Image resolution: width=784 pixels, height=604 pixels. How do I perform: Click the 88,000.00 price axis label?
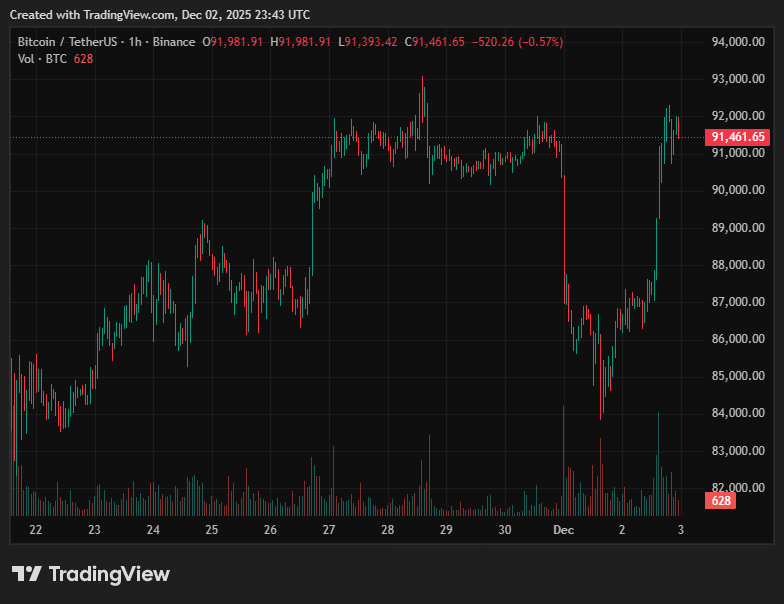[738, 265]
